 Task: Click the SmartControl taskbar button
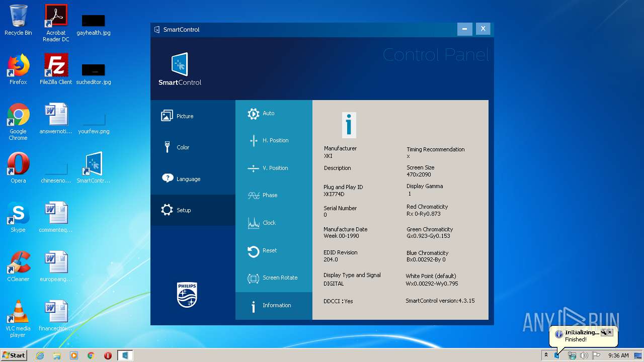125,355
